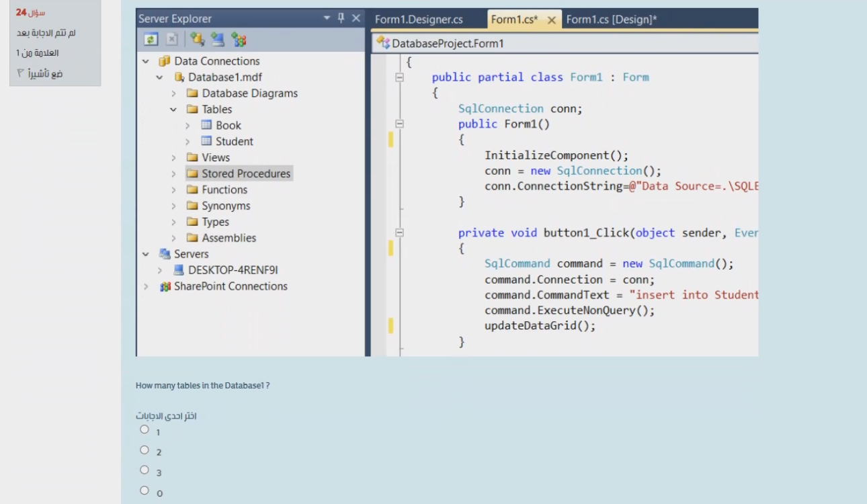The width and height of the screenshot is (867, 504).
Task: Close the Form1.cs* tab with X
Action: 552,20
